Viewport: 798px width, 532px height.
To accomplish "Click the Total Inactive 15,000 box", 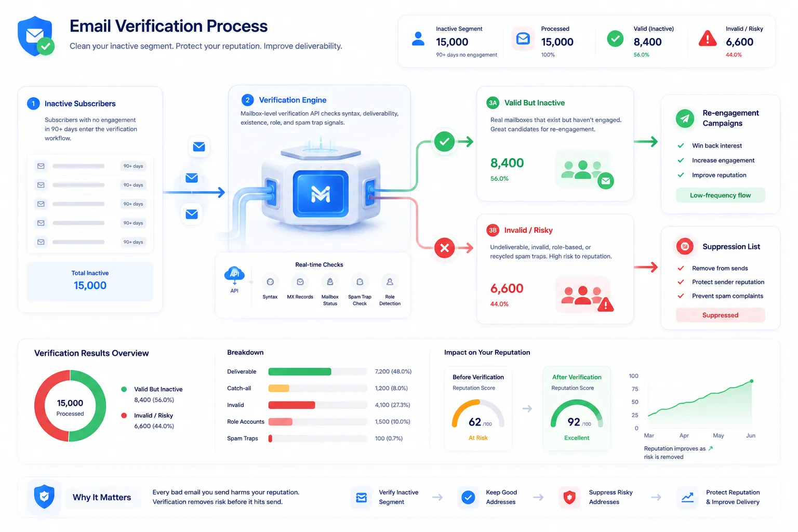I will pyautogui.click(x=90, y=282).
